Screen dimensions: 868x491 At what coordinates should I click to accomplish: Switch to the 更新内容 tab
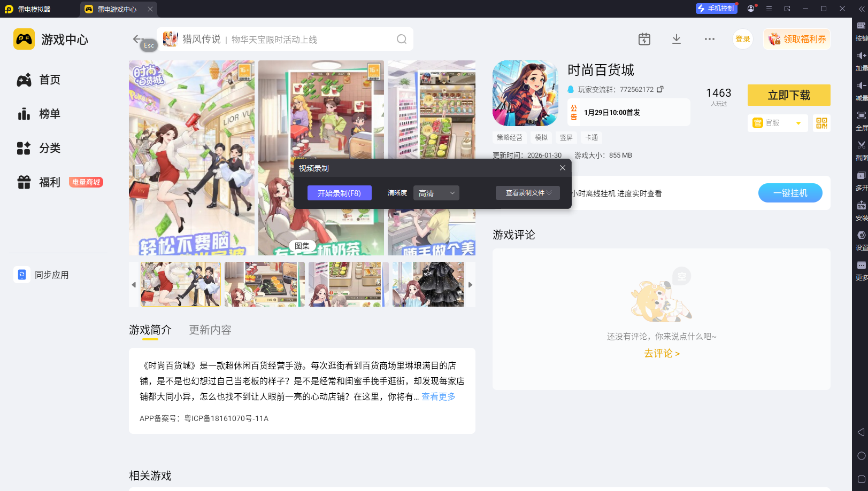(x=209, y=330)
